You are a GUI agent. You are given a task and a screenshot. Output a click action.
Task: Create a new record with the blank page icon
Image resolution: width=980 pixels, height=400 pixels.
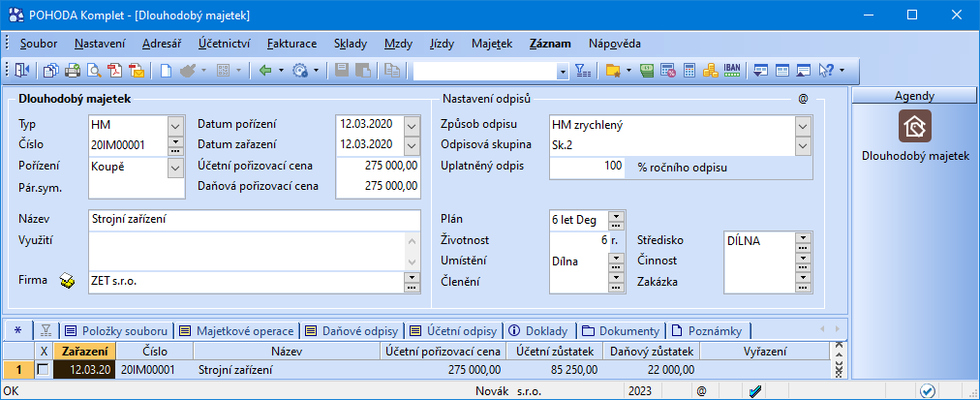166,71
